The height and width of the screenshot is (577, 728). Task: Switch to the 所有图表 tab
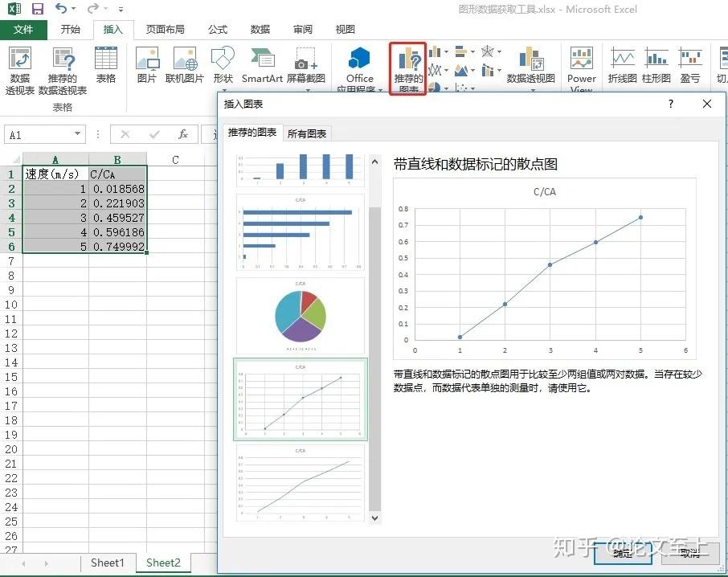[306, 133]
